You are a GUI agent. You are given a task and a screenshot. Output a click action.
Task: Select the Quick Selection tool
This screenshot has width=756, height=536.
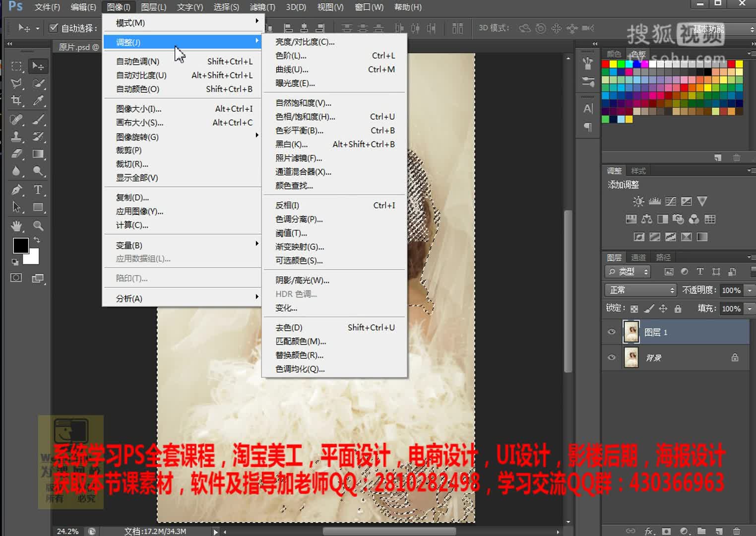(38, 83)
